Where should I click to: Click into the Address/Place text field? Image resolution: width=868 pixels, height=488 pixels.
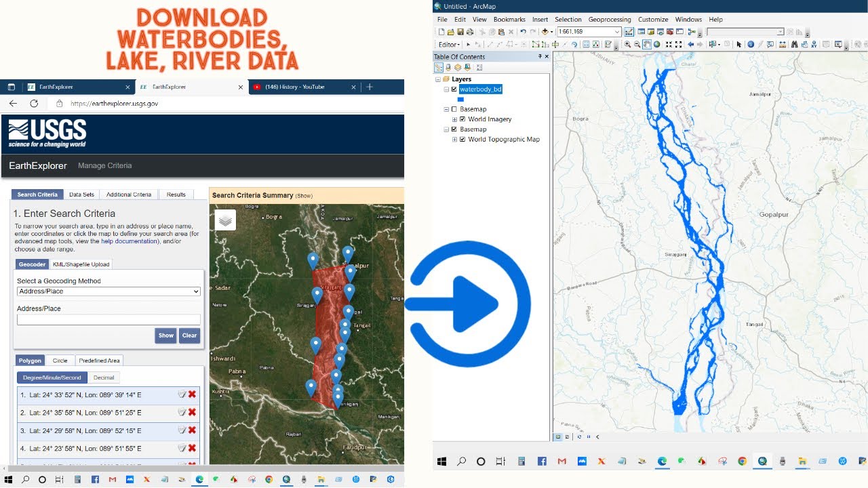point(108,319)
